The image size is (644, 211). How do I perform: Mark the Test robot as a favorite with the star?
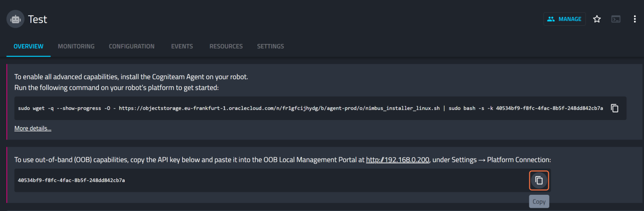(x=597, y=19)
